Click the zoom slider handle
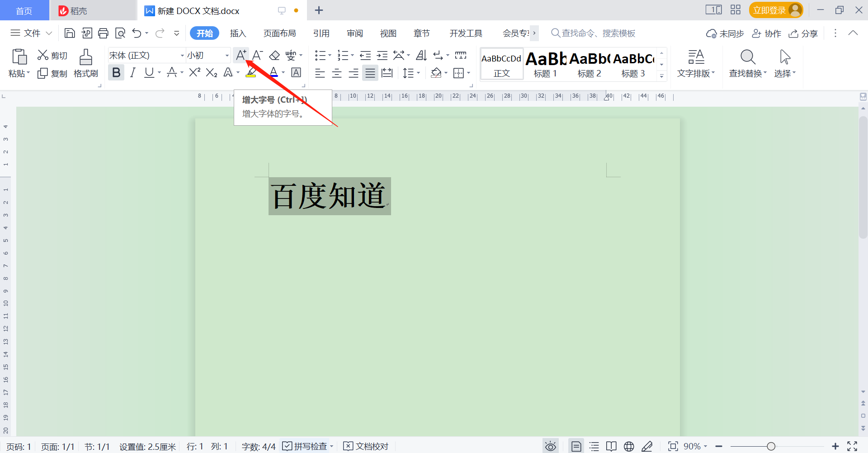 [771, 447]
